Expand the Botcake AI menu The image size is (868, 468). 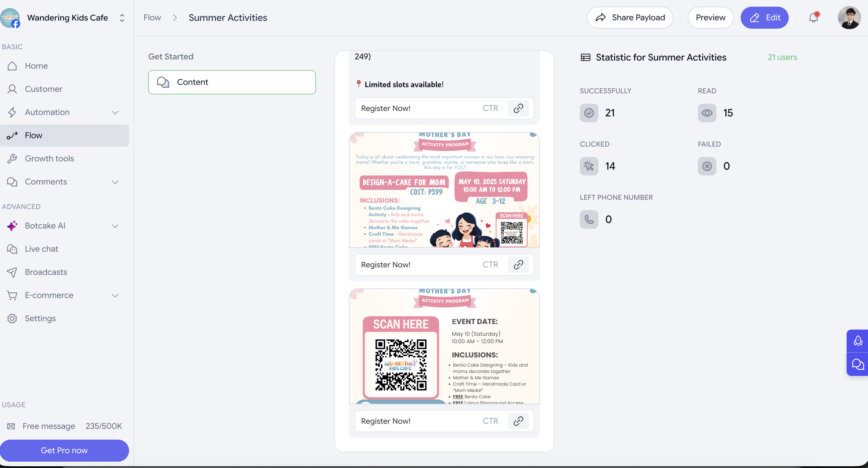(x=115, y=226)
